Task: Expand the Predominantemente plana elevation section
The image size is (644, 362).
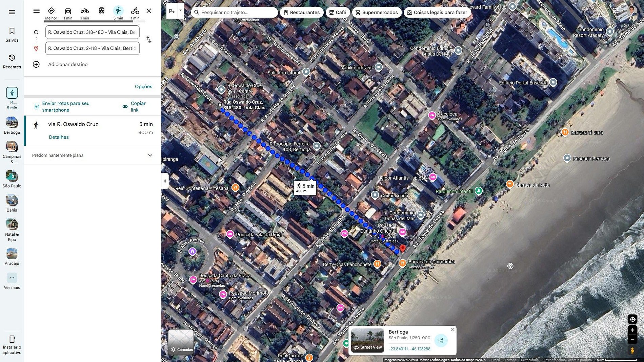Action: [x=150, y=155]
